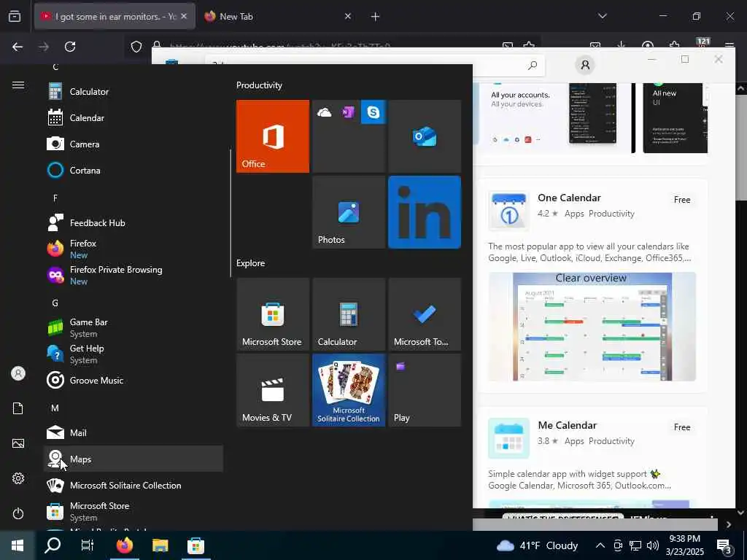Open the Play folder tile
This screenshot has height=560, width=747.
pyautogui.click(x=425, y=390)
